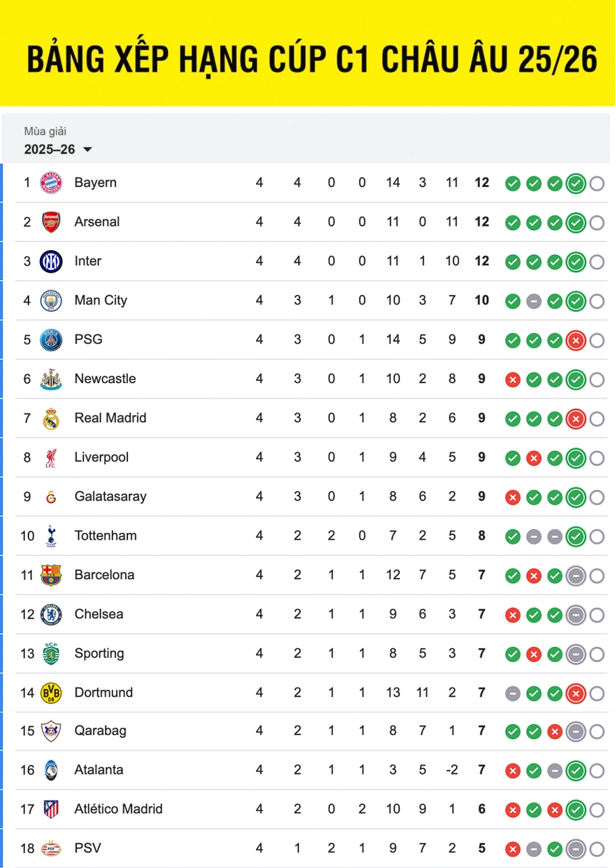Click the PSG club crest

51,340
